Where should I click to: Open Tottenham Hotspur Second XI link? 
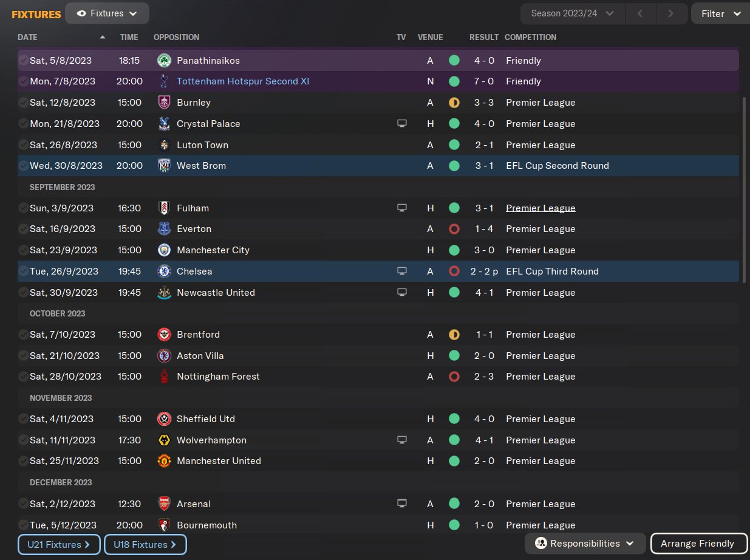coord(243,81)
